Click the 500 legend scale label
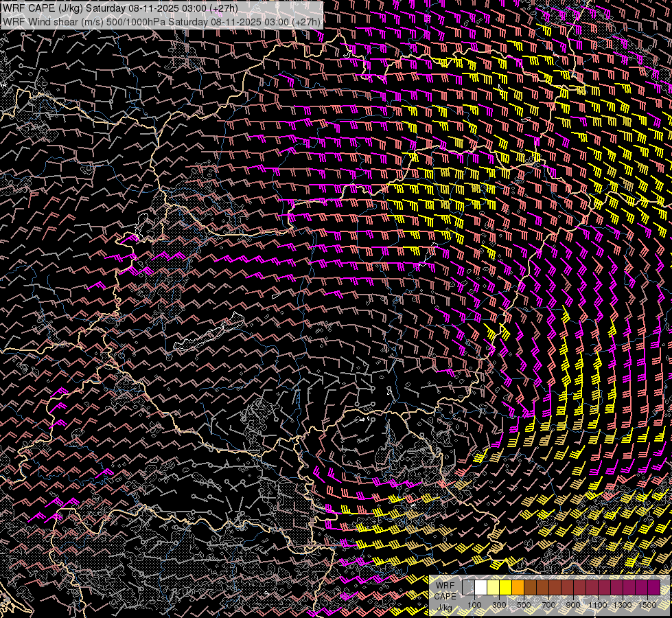The width and height of the screenshot is (672, 618). pos(524,604)
